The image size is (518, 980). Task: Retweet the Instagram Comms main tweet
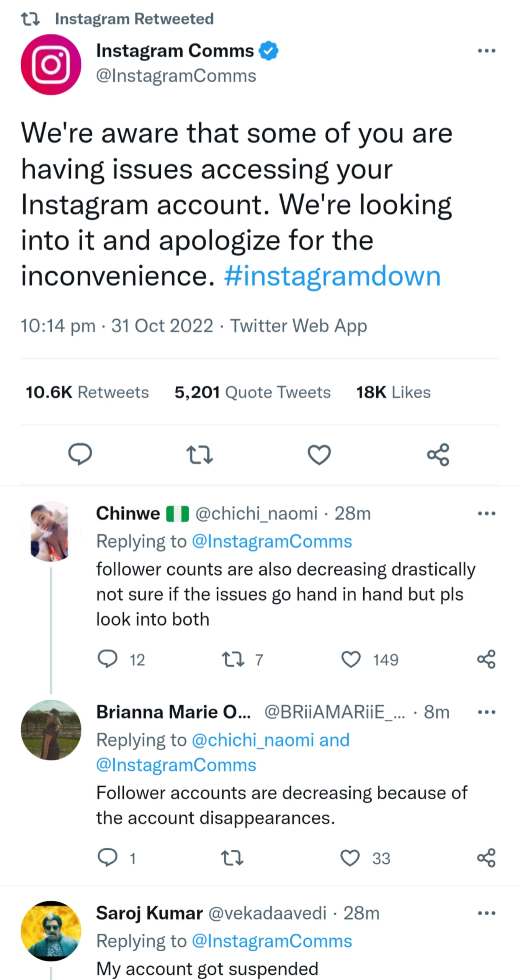pyautogui.click(x=199, y=454)
